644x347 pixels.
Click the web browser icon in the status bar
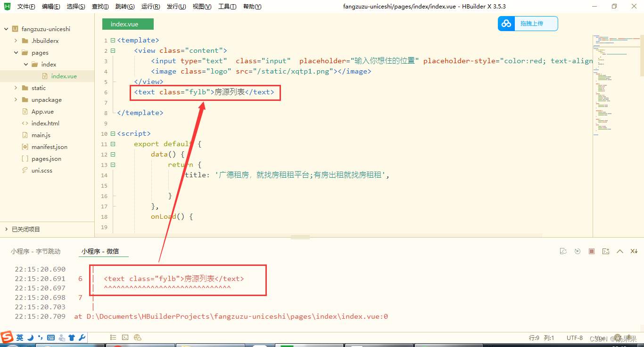click(137, 338)
